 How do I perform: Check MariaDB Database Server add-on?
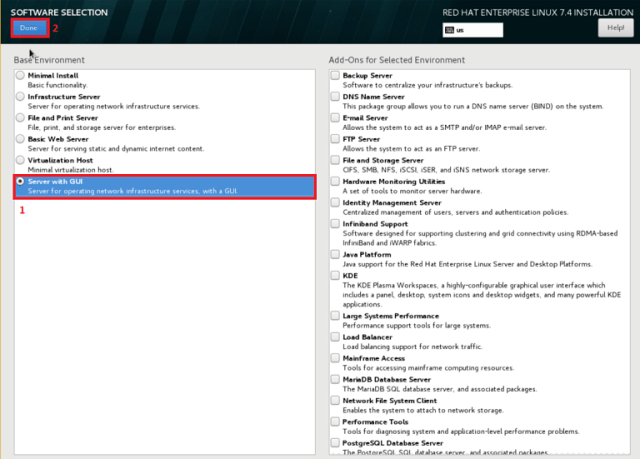335,379
